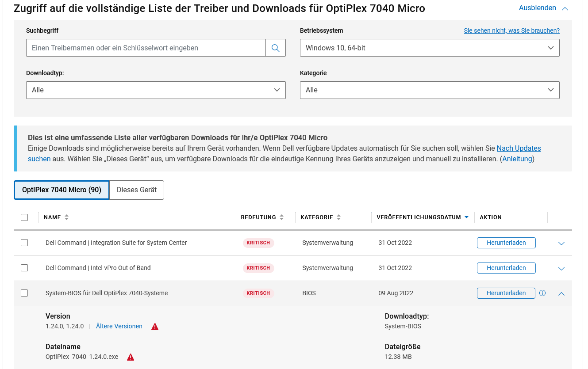
Task: Click the date 09 Aug 2022
Action: [x=396, y=293]
